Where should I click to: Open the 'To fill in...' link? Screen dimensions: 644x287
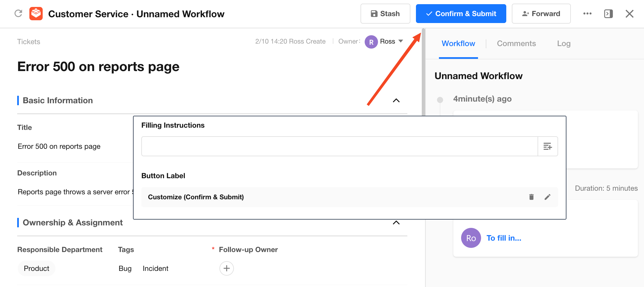tap(504, 238)
